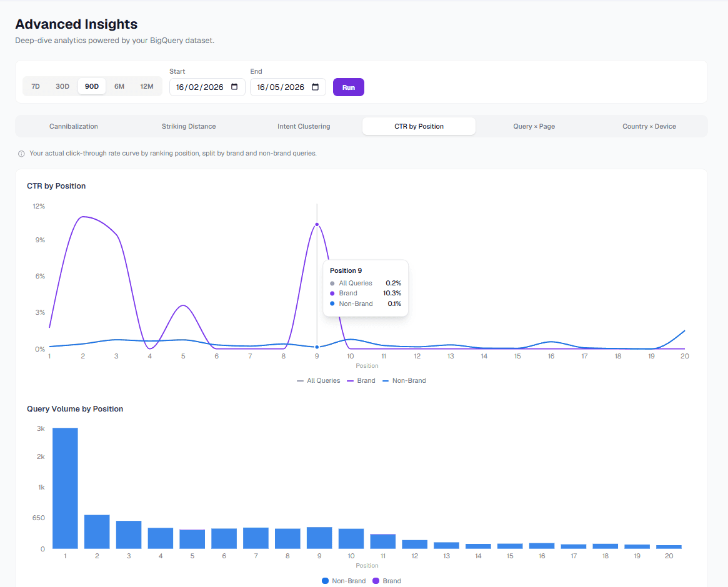Toggle the All Queries legend series
Viewport: 728px width, 587px height.
[319, 380]
